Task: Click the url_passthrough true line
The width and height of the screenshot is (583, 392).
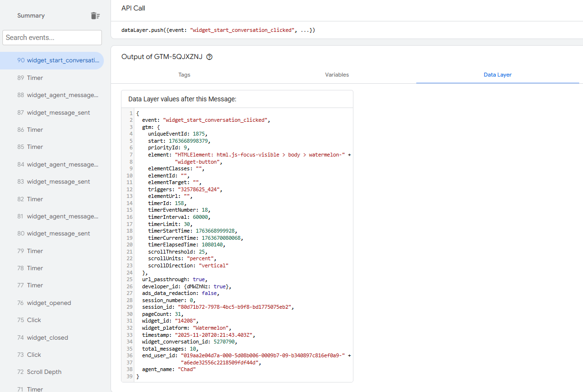Action: click(x=175, y=279)
